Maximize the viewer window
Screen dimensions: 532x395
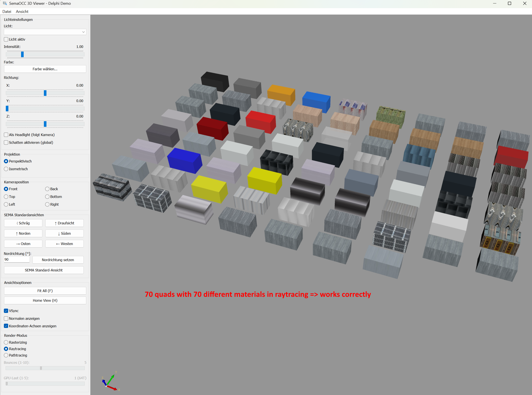click(x=509, y=3)
